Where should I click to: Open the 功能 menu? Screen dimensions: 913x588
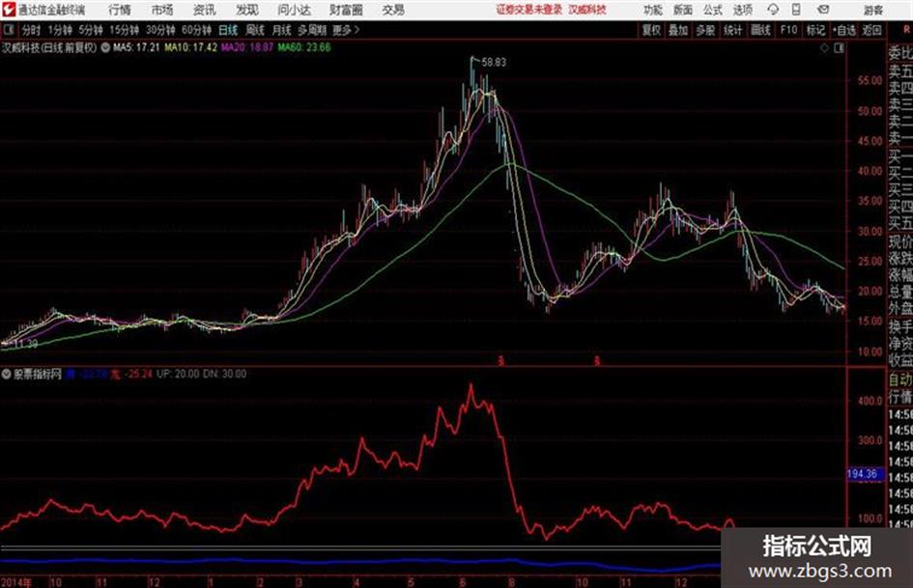coord(653,10)
